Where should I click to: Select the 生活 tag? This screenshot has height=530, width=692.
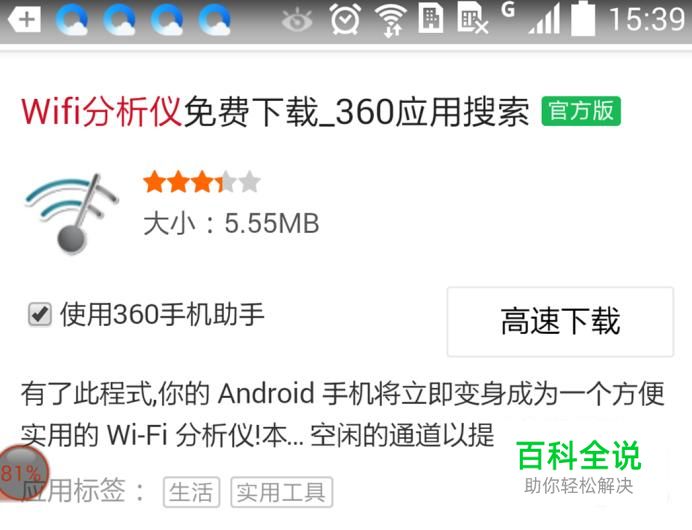coord(191,492)
